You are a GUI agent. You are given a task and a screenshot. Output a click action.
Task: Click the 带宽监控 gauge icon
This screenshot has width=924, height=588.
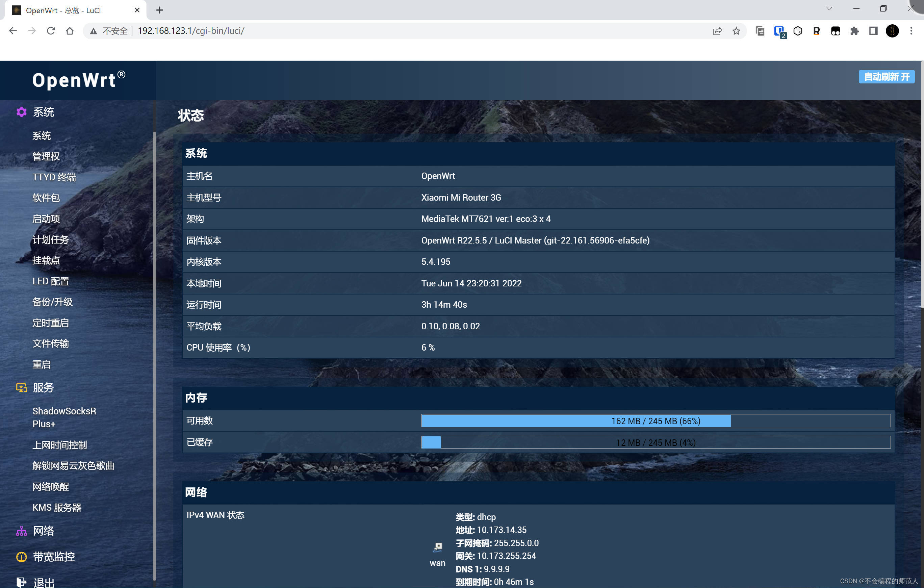coord(22,557)
